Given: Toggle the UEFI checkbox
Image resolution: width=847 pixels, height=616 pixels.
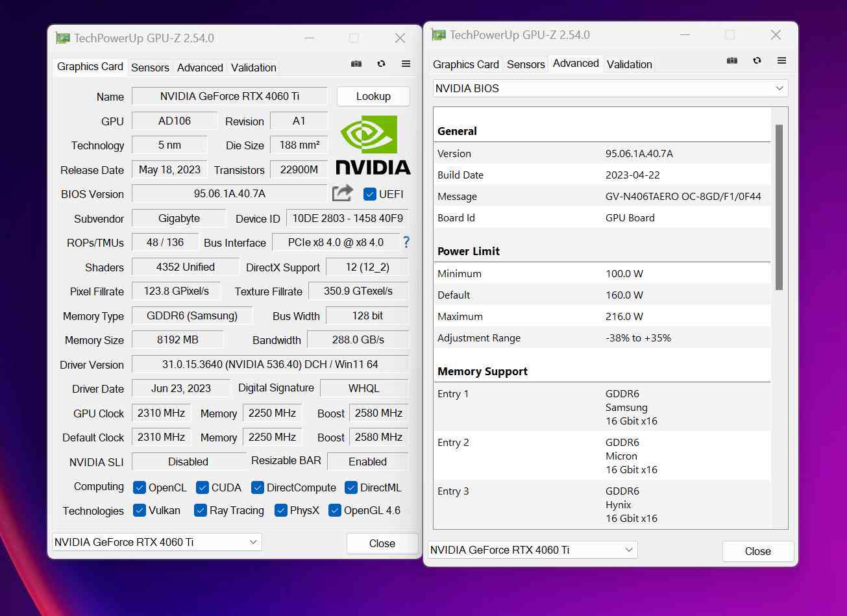Looking at the screenshot, I should pos(369,194).
